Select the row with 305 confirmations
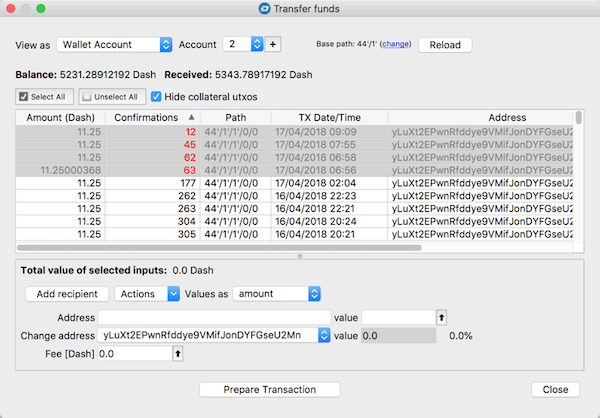Viewport: 600px width, 418px height. (294, 234)
